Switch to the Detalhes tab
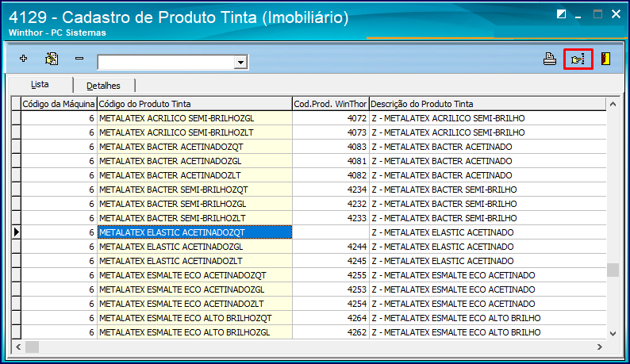Viewport: 630px width, 364px height. pyautogui.click(x=103, y=86)
